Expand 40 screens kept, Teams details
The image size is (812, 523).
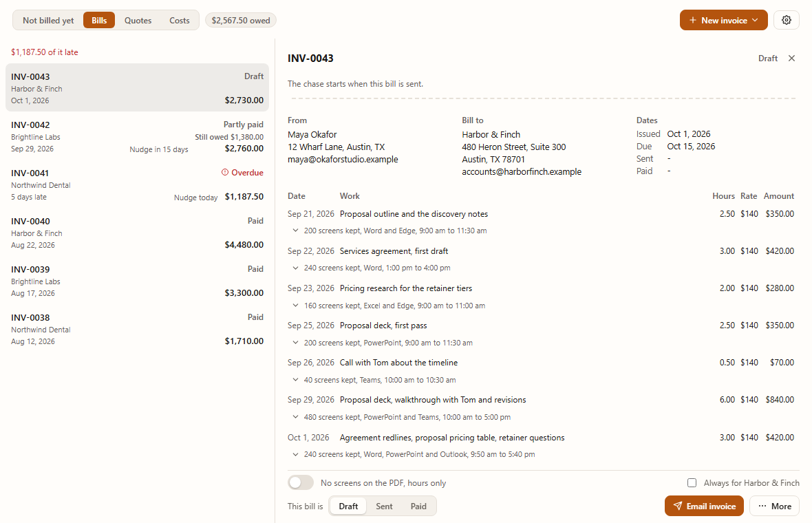295,380
